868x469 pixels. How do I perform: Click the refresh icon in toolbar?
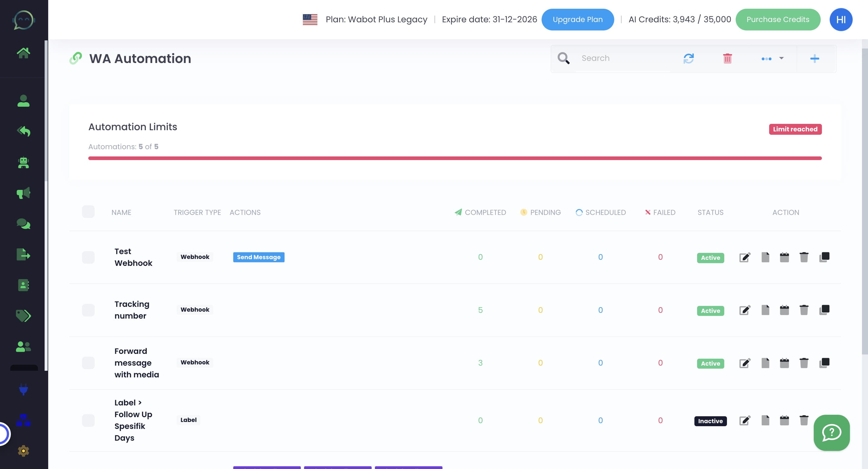coord(688,58)
